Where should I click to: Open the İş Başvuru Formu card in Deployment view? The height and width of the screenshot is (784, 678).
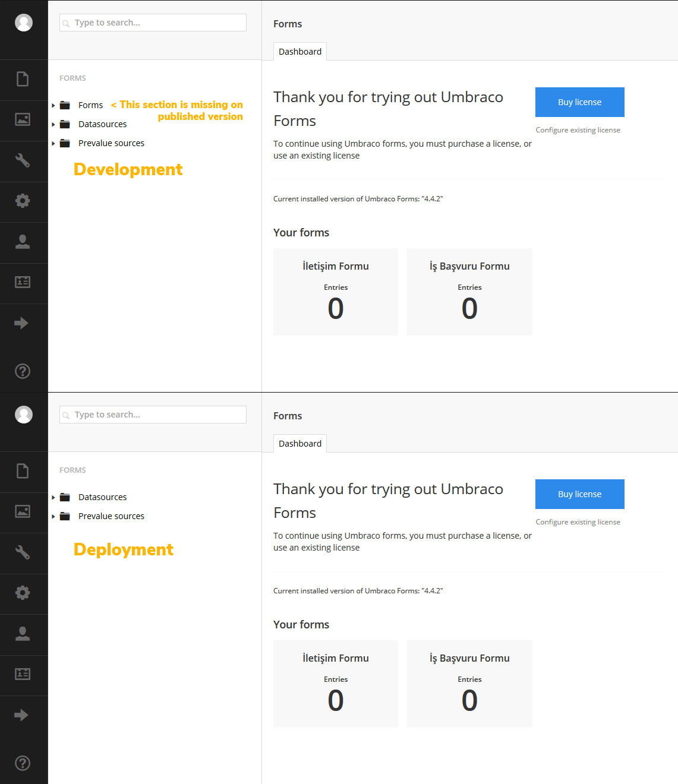coord(469,684)
